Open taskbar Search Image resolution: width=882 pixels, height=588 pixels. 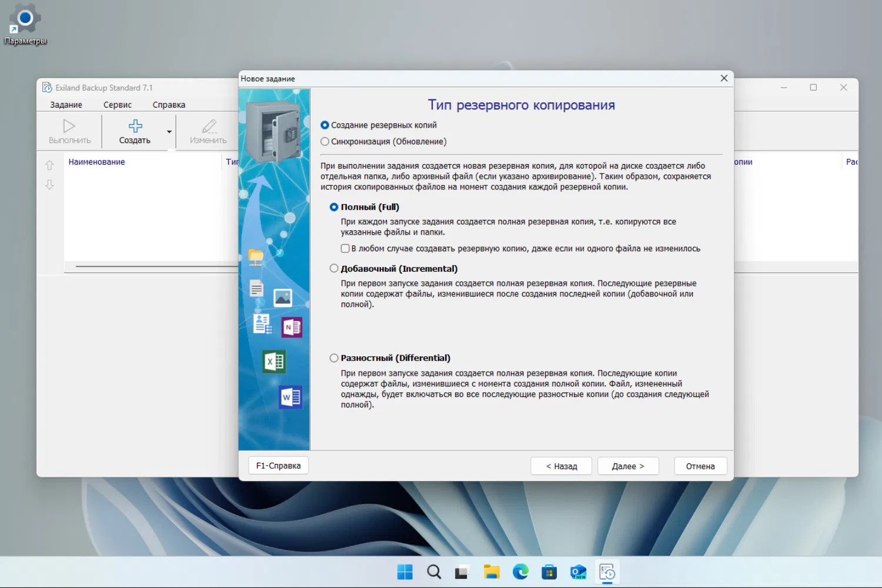click(434, 572)
